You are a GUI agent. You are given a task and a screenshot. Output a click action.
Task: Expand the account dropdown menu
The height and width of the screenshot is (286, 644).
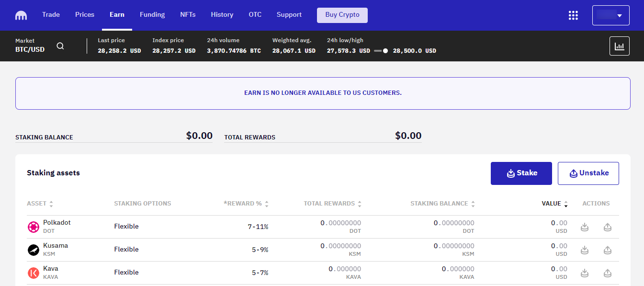(x=610, y=15)
